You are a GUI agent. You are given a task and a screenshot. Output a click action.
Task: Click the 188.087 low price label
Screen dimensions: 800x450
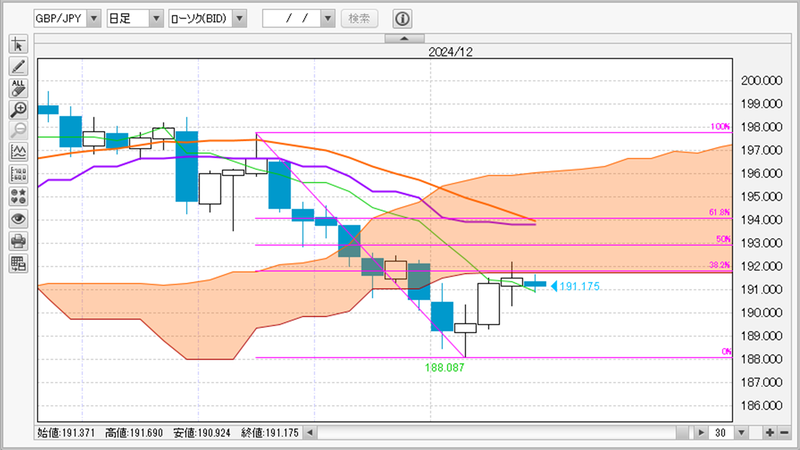[444, 367]
